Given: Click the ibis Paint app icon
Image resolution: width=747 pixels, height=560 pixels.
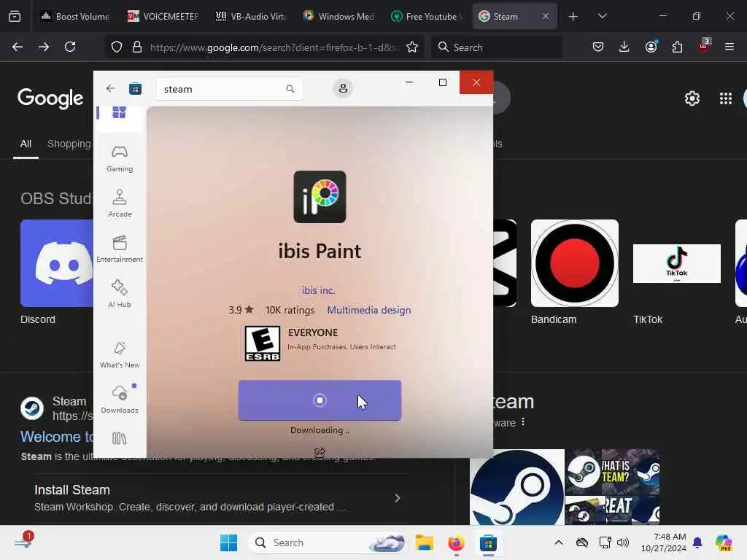Looking at the screenshot, I should click(x=320, y=197).
